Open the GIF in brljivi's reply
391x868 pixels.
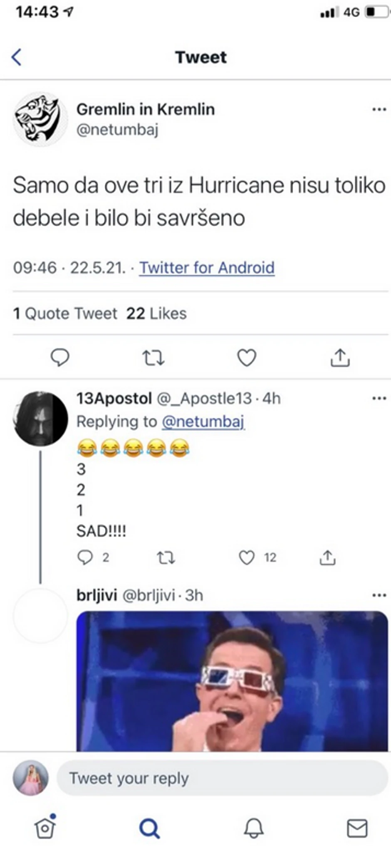click(x=232, y=681)
